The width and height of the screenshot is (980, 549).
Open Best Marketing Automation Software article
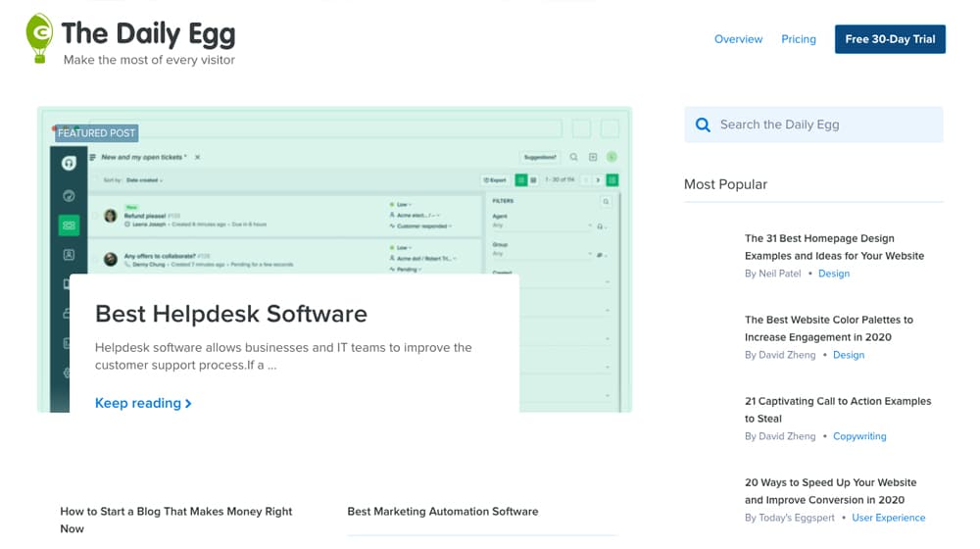tap(443, 512)
